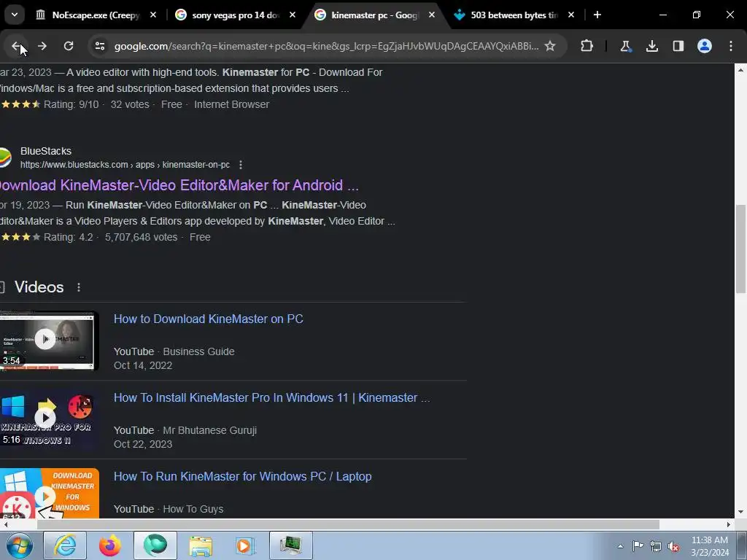
Task: Open How to Download KineMaster on PC
Action: pyautogui.click(x=208, y=319)
